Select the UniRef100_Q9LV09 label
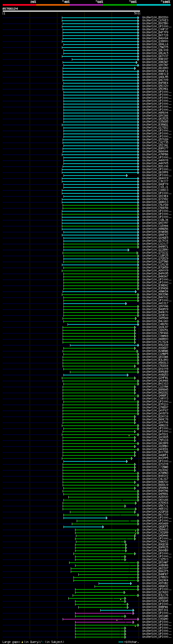The width and height of the screenshot is (173, 644). 155,50
